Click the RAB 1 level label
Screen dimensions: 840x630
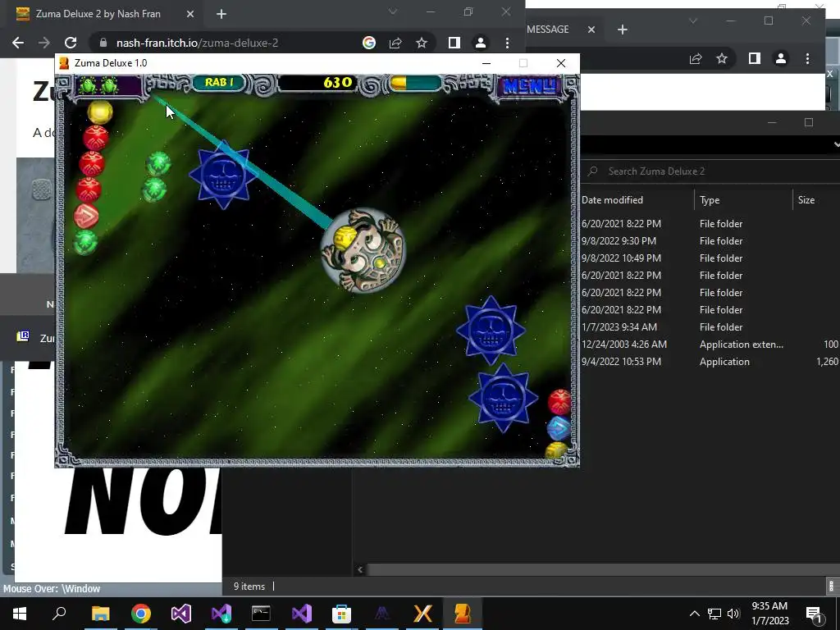click(220, 83)
